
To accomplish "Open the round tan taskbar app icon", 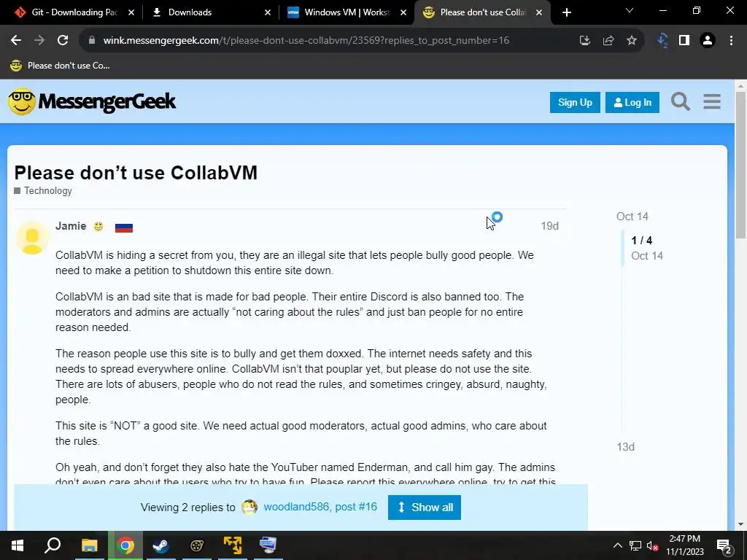I will click(197, 545).
